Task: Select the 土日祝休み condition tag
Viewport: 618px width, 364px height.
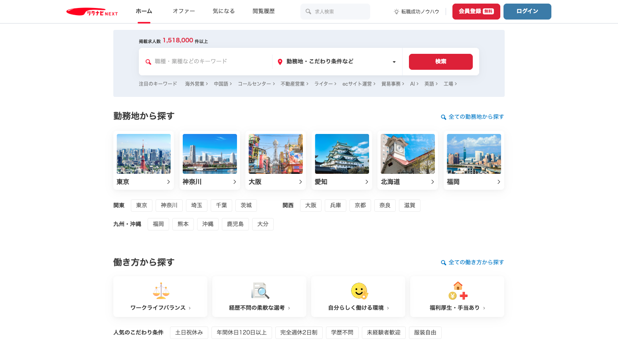Action: pyautogui.click(x=189, y=333)
